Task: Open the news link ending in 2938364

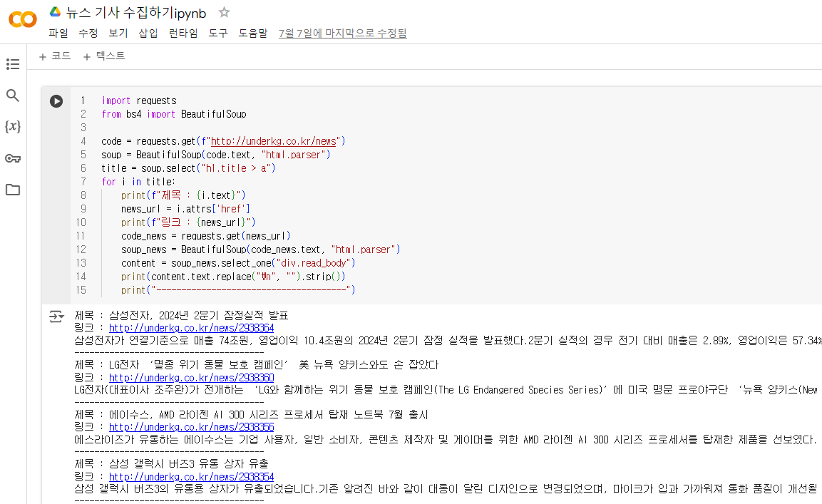Action: pyautogui.click(x=191, y=328)
